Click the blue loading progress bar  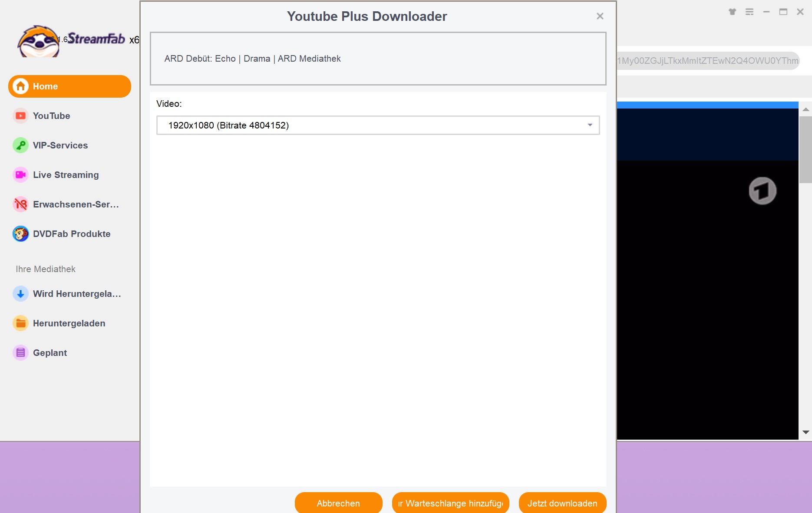click(707, 105)
